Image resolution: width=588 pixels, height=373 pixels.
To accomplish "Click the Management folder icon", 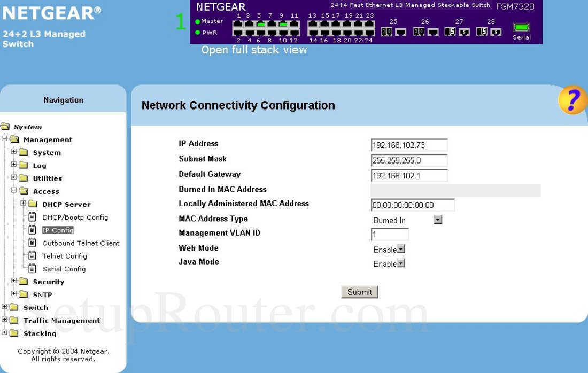I will point(14,139).
